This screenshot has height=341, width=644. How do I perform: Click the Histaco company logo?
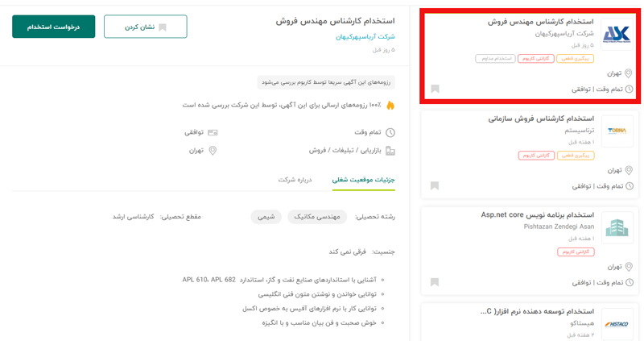coord(617,324)
